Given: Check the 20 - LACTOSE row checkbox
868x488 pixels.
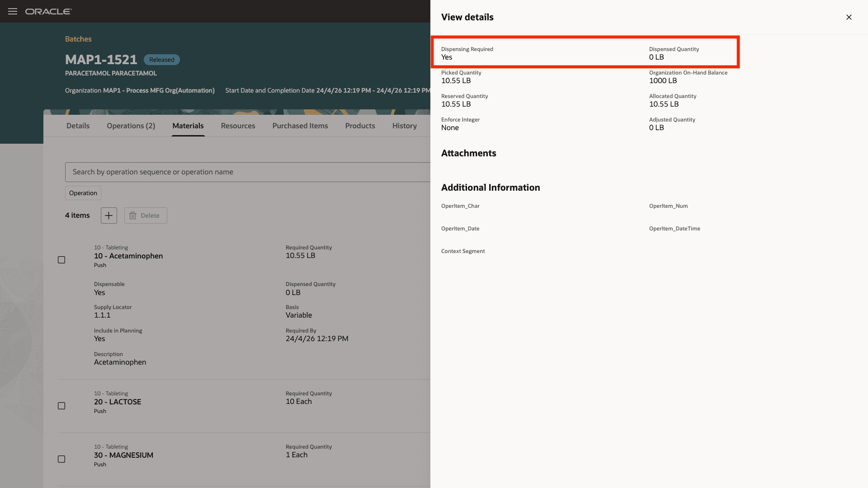Looking at the screenshot, I should (x=61, y=406).
